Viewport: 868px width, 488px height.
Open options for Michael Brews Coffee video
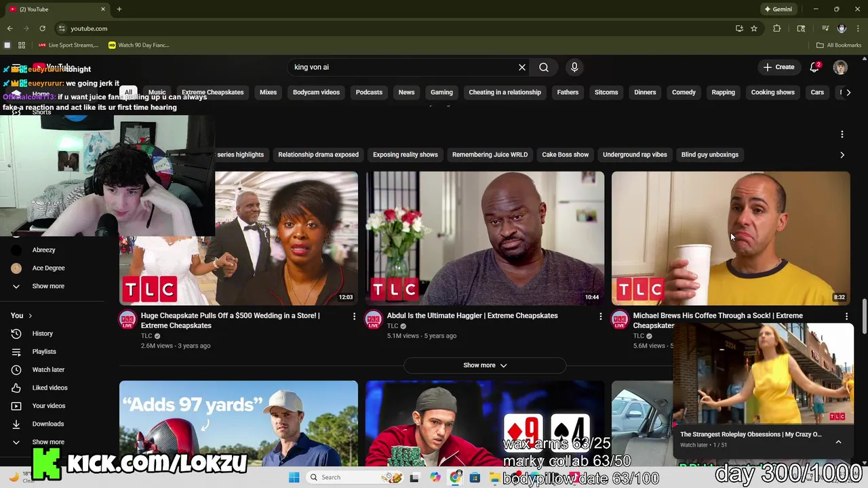click(x=846, y=317)
